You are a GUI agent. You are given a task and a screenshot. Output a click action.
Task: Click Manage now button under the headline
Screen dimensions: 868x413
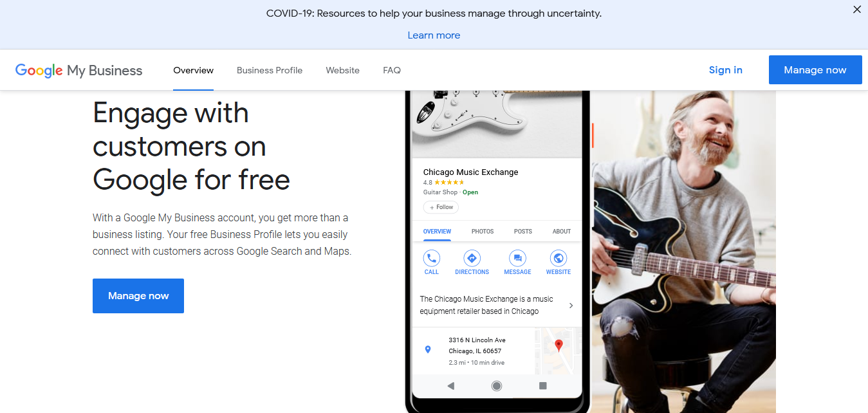point(138,296)
